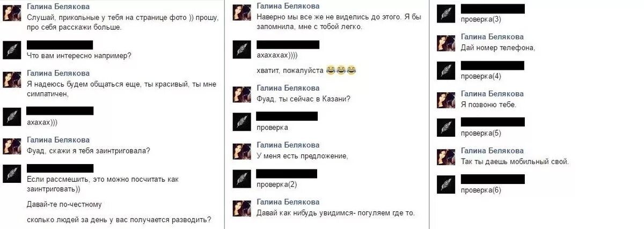Click feather avatar beside 'проверка(6)' message
This screenshot has width=644, height=229.
point(446,184)
